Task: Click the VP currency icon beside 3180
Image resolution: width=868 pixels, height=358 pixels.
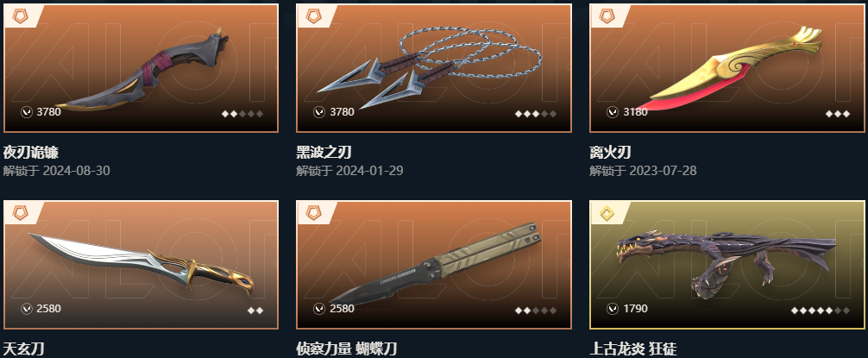Action: pyautogui.click(x=613, y=112)
